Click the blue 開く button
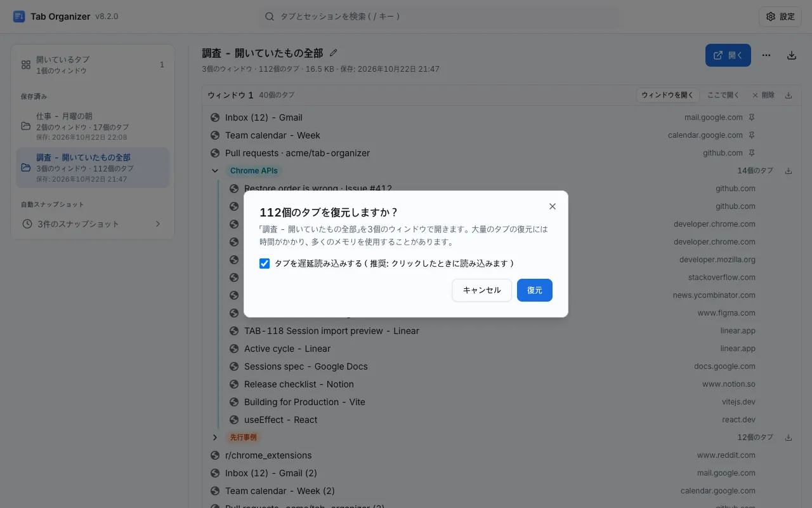Viewport: 812px width, 508px height. click(728, 55)
